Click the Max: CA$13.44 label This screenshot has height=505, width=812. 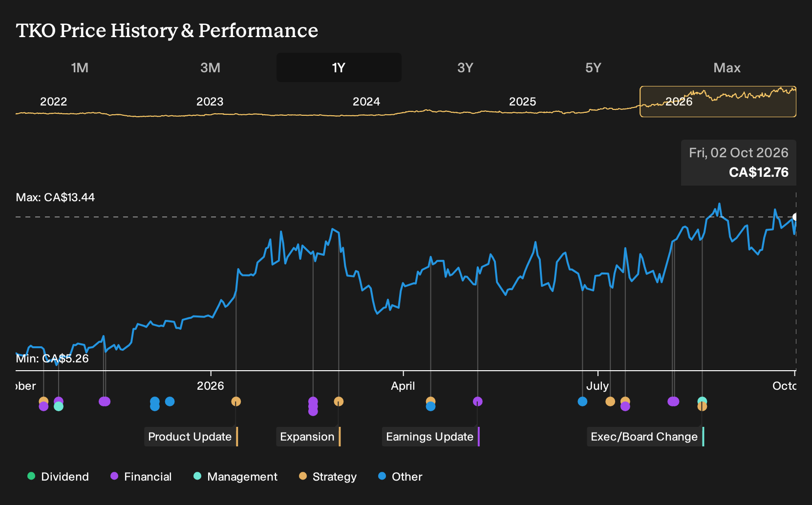(55, 197)
